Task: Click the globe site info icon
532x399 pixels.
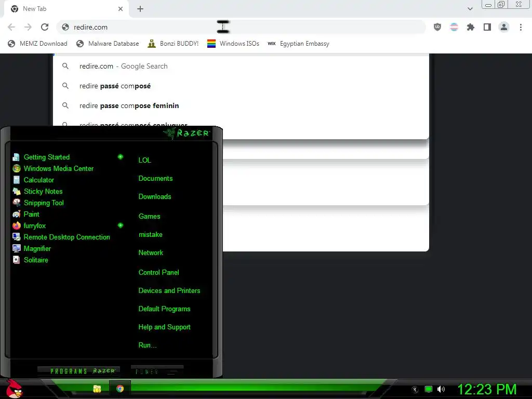Action: tap(65, 27)
